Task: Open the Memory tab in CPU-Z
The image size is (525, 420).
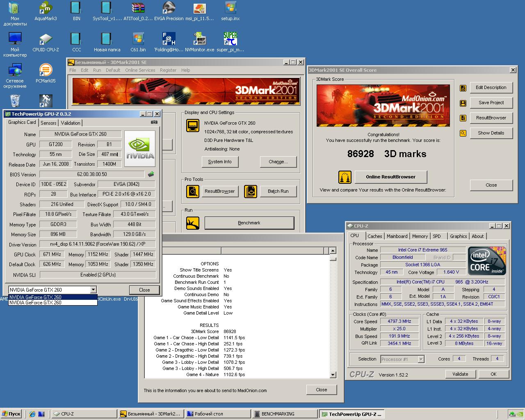Action: pos(420,236)
